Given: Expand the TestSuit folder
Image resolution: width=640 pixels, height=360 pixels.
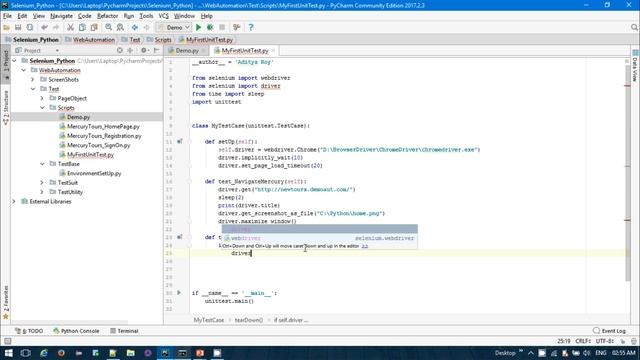Looking at the screenshot, I should click(x=42, y=182).
